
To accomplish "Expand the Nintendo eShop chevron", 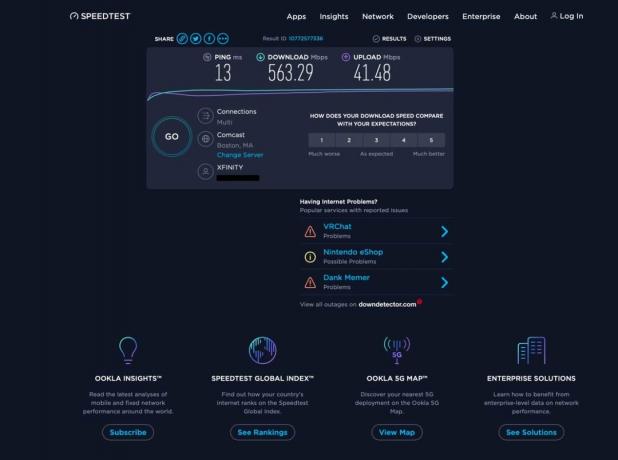I will click(x=445, y=257).
